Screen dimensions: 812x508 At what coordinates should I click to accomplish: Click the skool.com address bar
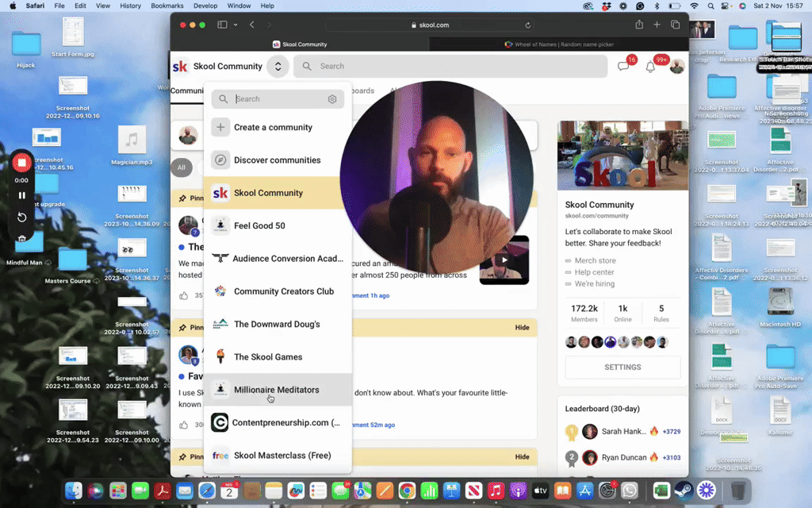(x=430, y=25)
